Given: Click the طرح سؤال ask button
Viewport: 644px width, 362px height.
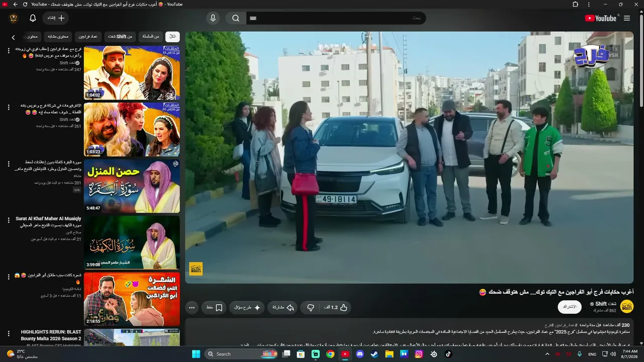Looking at the screenshot, I should pos(248,307).
